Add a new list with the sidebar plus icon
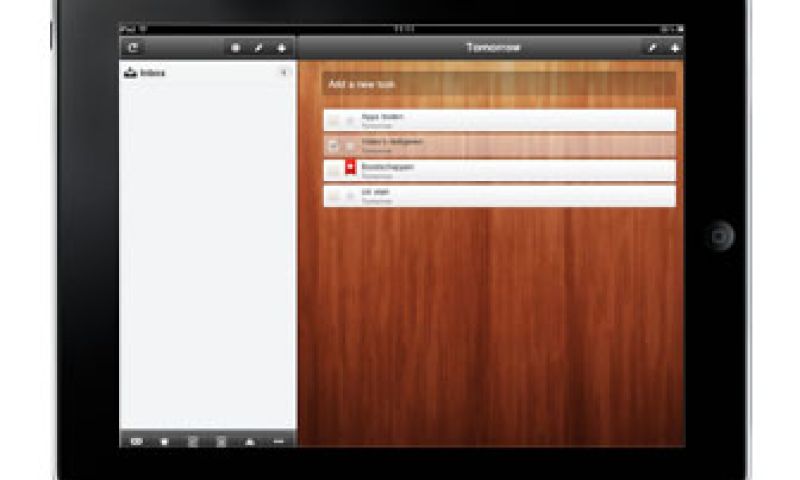The image size is (800, 480). click(x=281, y=48)
